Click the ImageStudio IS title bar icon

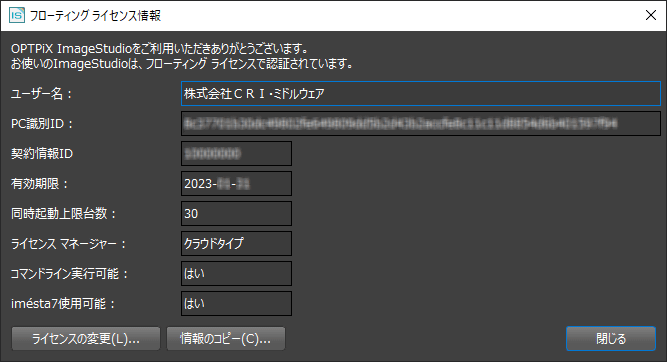click(17, 15)
